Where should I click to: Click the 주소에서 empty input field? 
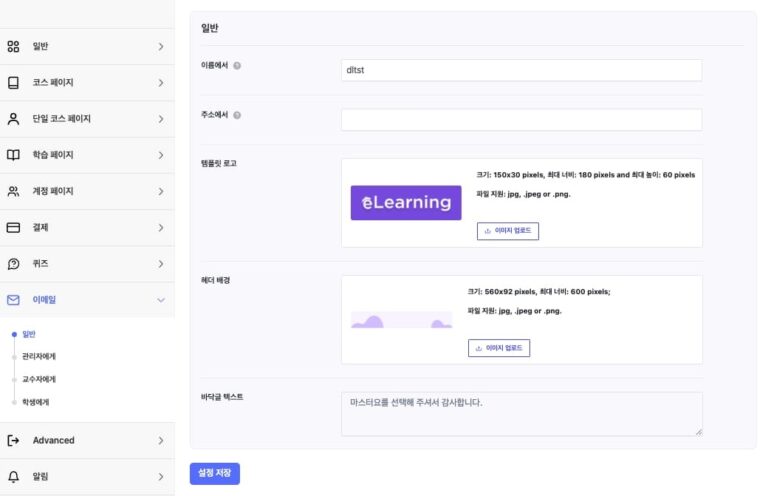coord(521,120)
